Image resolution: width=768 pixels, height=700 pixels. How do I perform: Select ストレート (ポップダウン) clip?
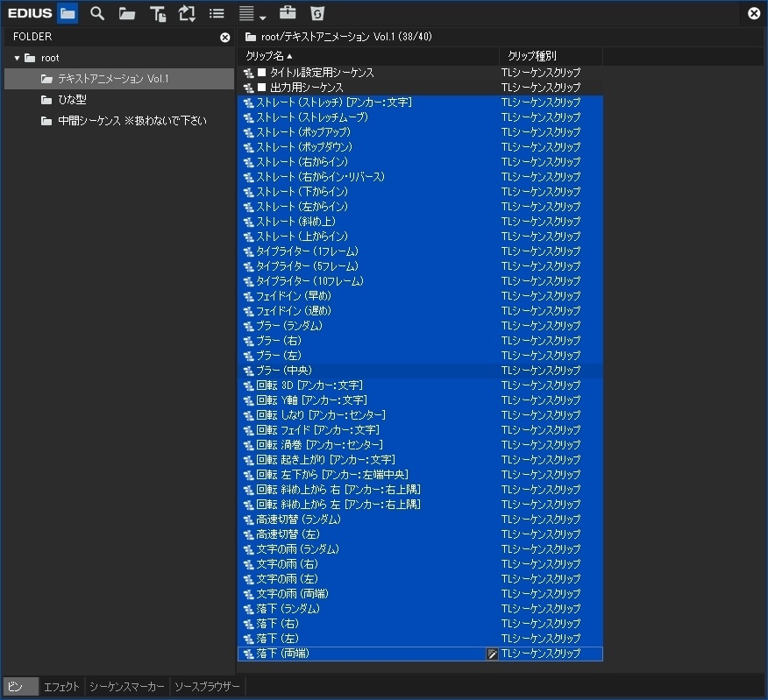pos(420,147)
